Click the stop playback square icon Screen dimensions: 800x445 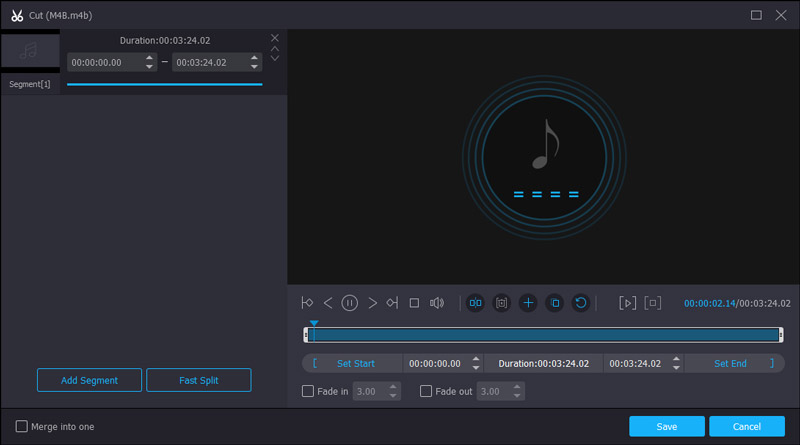[414, 302]
